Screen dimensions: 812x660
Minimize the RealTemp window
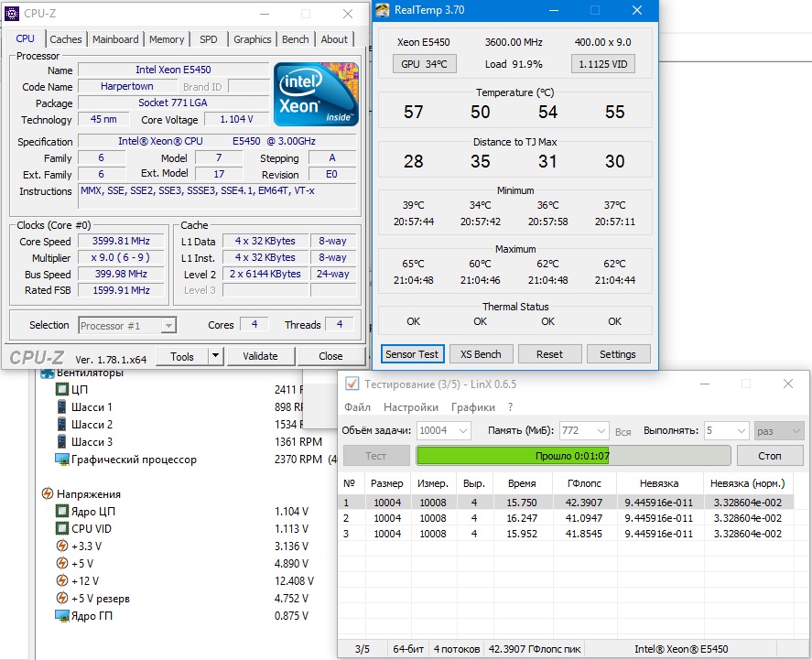554,10
